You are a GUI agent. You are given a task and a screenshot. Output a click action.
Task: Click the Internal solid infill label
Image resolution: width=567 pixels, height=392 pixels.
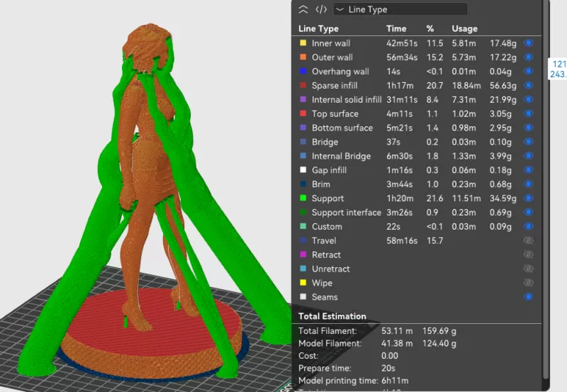pos(347,100)
